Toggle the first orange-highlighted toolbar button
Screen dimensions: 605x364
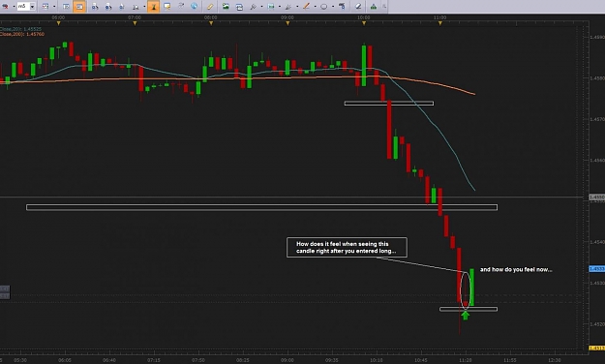[x=79, y=6]
